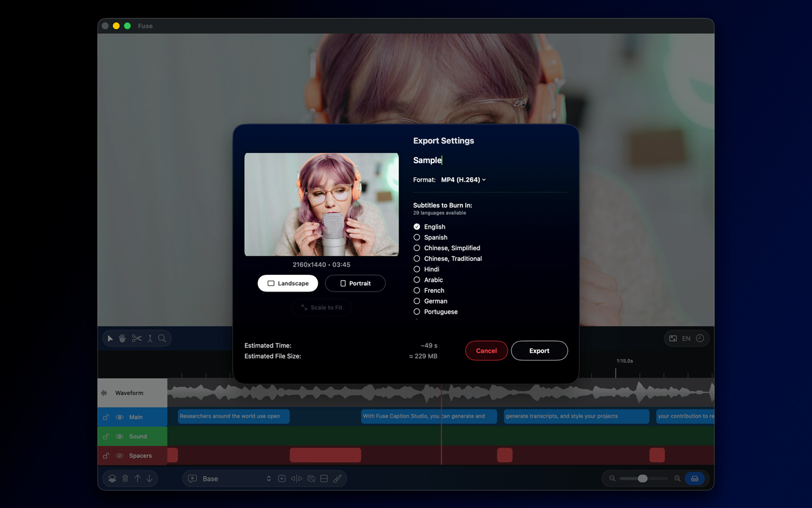The image size is (812, 508).
Task: Select the scissors cut tool
Action: click(136, 338)
